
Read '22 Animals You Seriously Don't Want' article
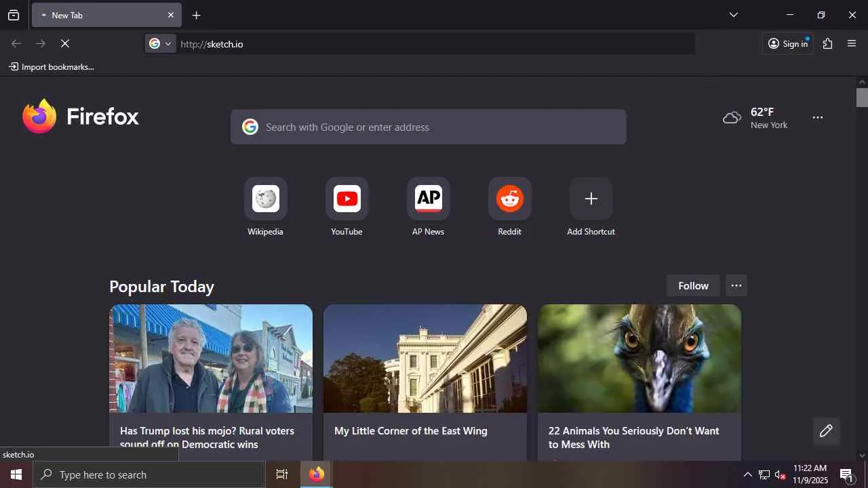(634, 438)
